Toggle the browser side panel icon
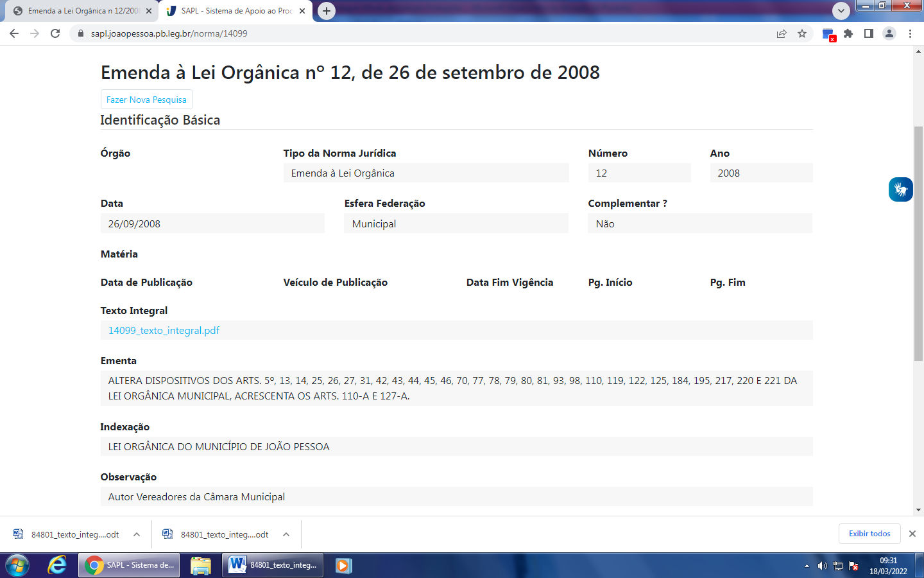This screenshot has width=924, height=578. 868,33
